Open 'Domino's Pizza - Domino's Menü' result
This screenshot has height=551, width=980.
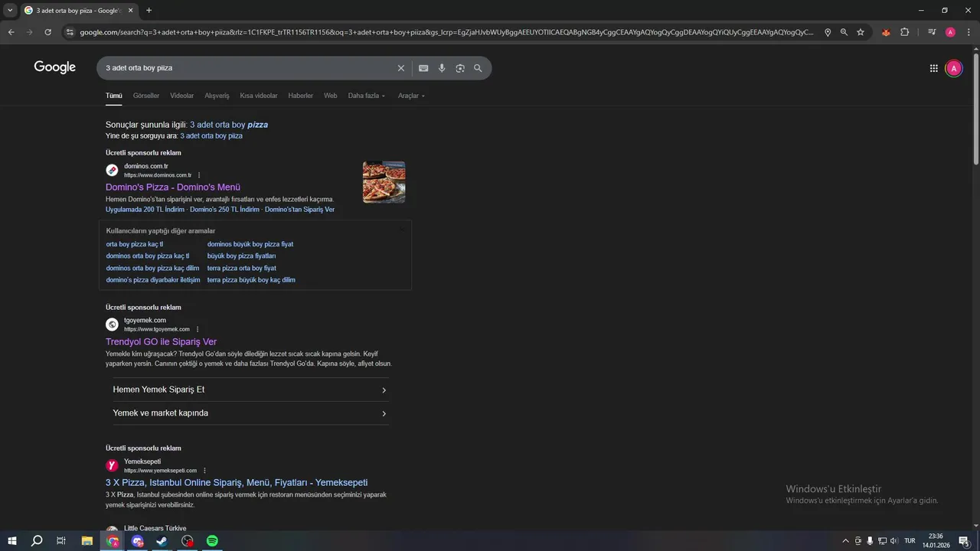[x=173, y=187]
